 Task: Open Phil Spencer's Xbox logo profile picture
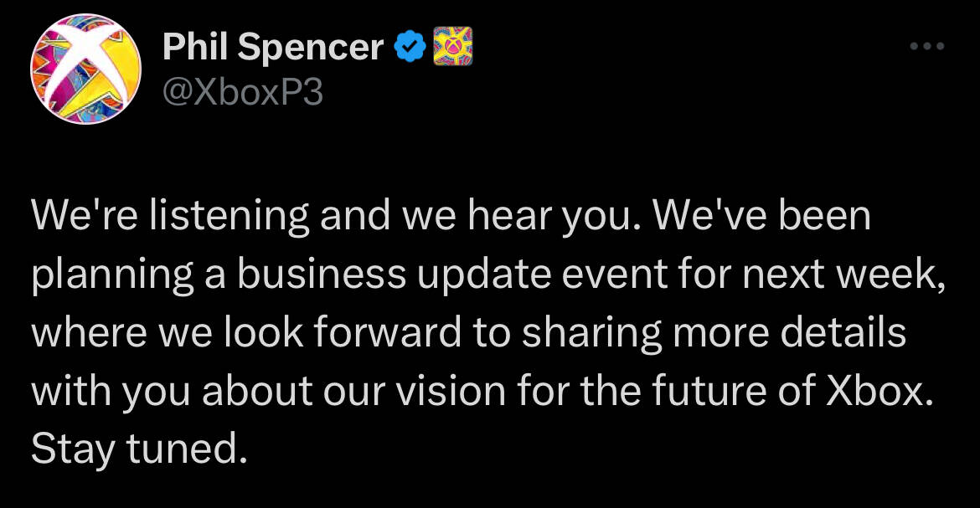85,69
